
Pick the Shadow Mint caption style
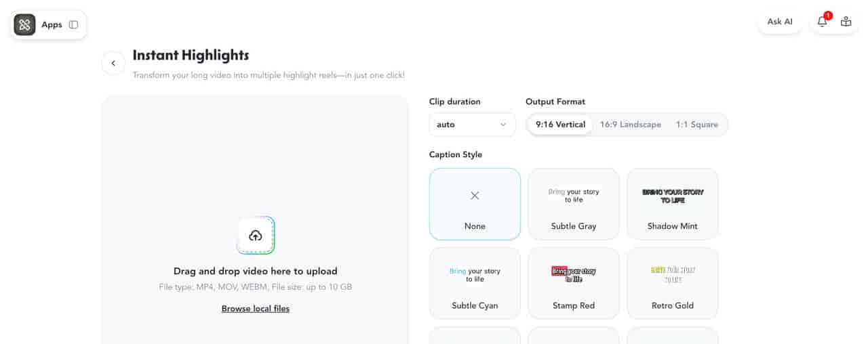673,204
